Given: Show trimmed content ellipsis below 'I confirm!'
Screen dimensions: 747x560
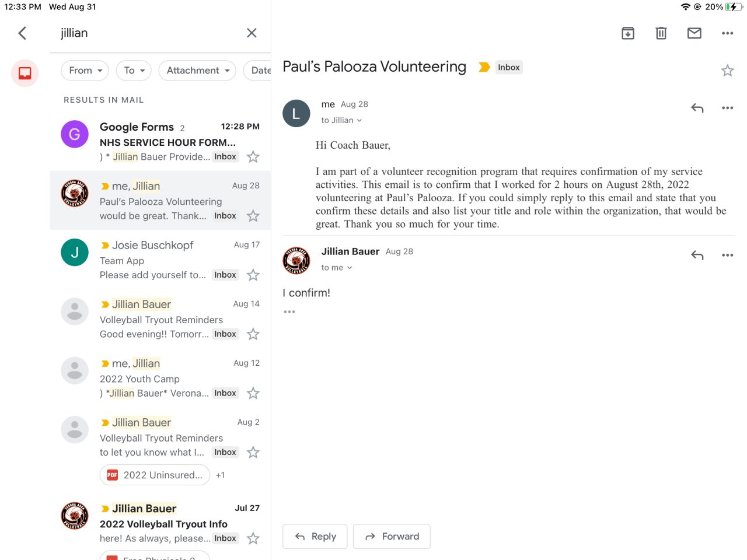Looking at the screenshot, I should pyautogui.click(x=289, y=312).
